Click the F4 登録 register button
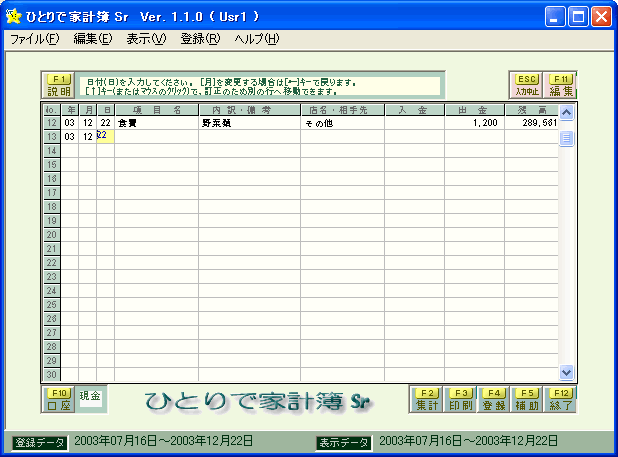The width and height of the screenshot is (618, 457). [x=494, y=400]
